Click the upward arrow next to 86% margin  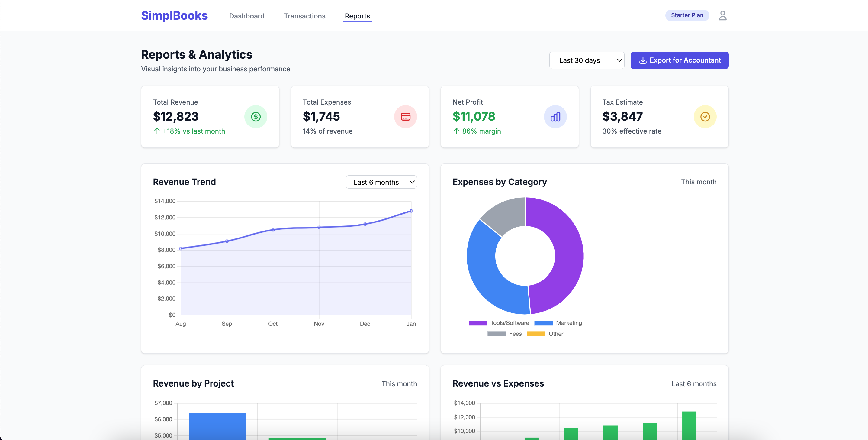pos(456,131)
